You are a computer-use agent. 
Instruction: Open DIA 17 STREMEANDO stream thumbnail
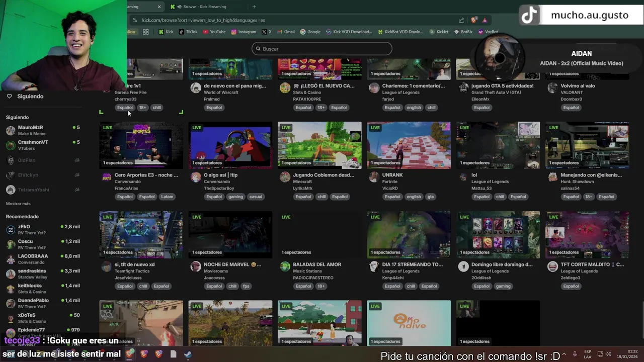[409, 234]
